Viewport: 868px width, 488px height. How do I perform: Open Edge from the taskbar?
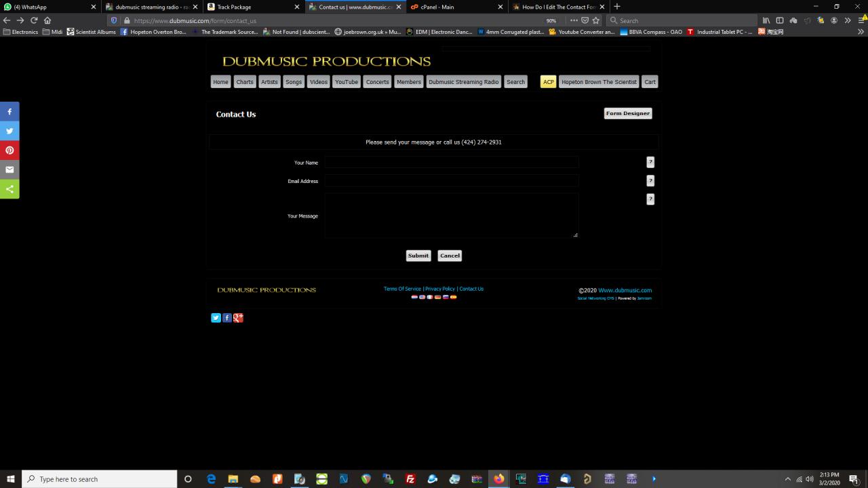(x=211, y=479)
